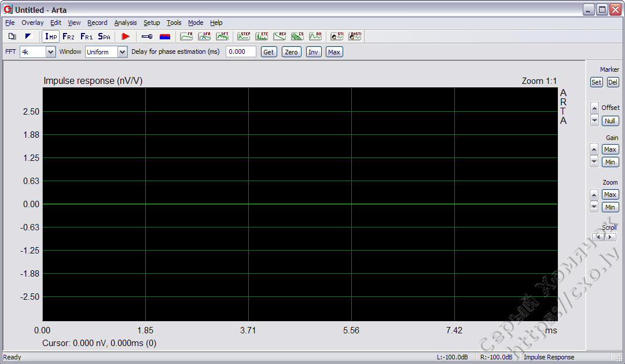The width and height of the screenshot is (625, 364).
Task: Open the STEP step response icon
Action: (x=244, y=36)
